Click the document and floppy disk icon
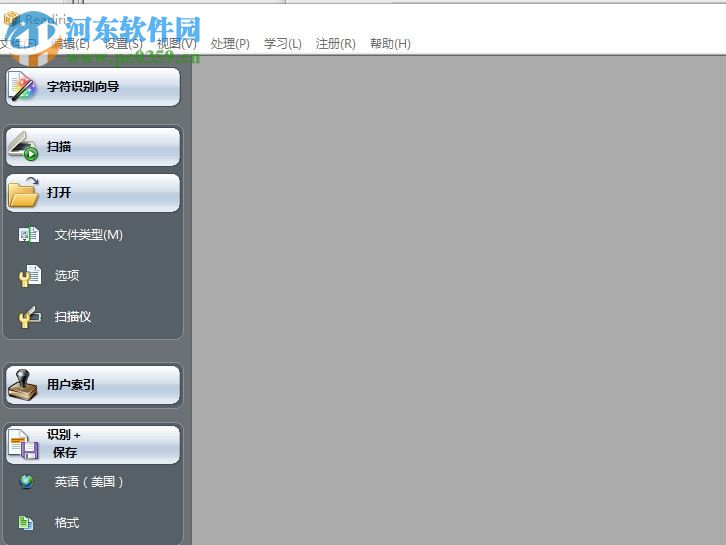Image resolution: width=726 pixels, height=545 pixels. 24,445
